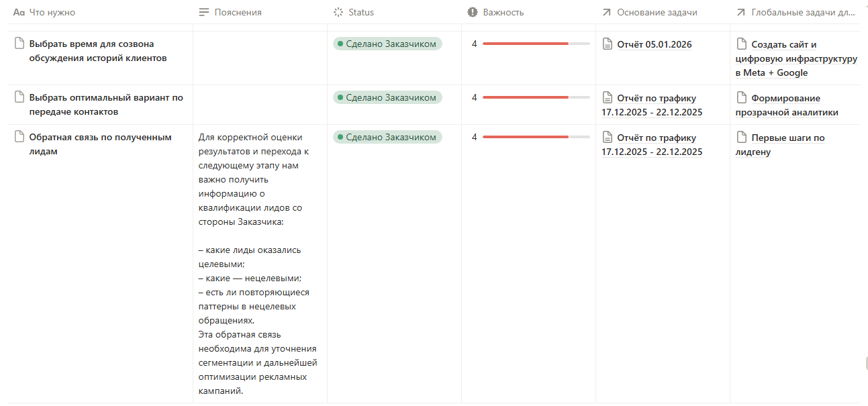
Task: Open the 'Status' column header menu
Action: (394, 12)
